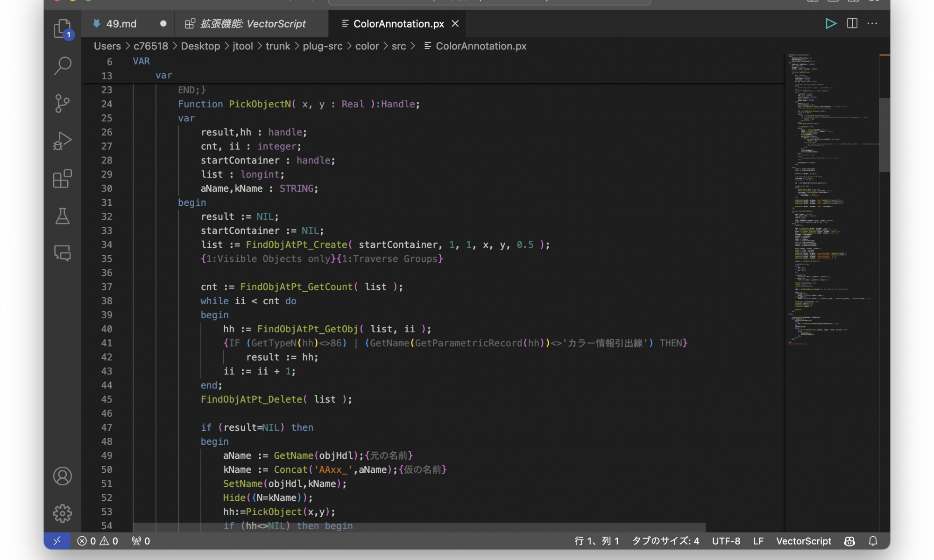Click the Concat('AAxx_',aName) line
This screenshot has width=934, height=560.
[335, 469]
